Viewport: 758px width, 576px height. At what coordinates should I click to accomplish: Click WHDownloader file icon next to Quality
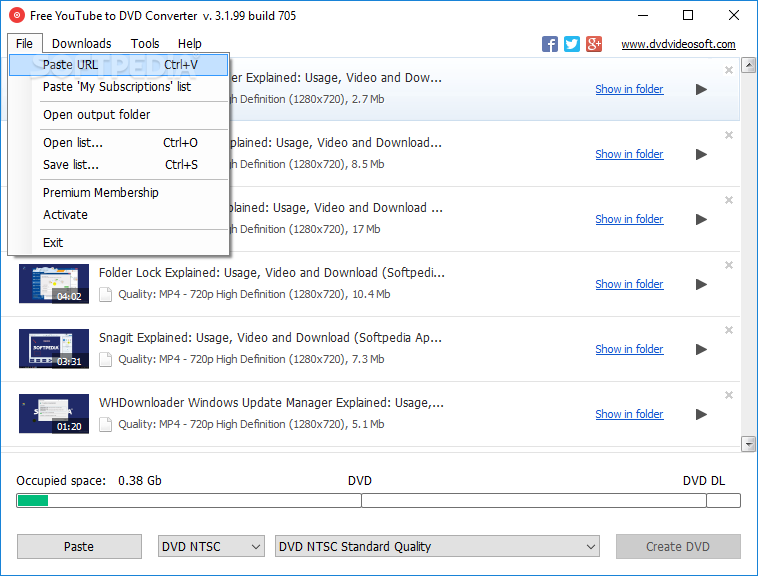[105, 424]
